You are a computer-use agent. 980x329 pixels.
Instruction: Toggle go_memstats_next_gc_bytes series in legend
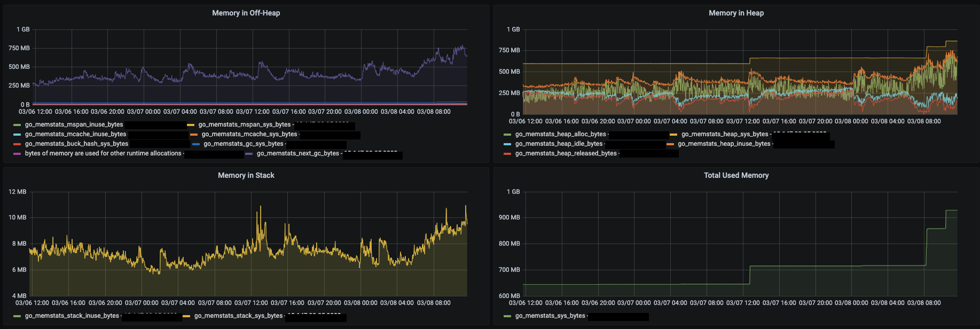[x=298, y=153]
